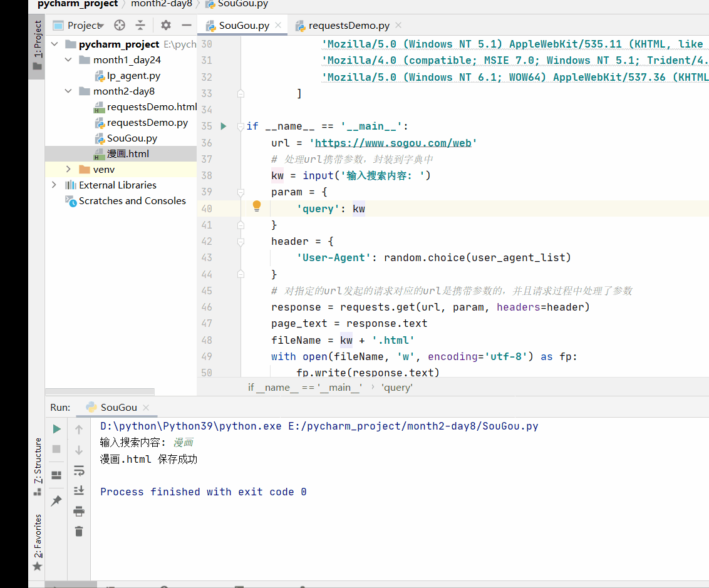Click the up-the-stack-trace arrow in Run panel

79,430
